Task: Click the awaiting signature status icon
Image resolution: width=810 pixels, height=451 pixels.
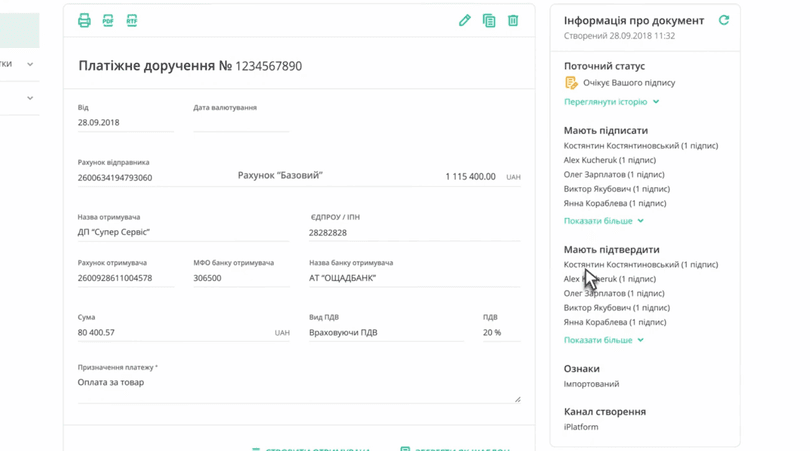Action: pyautogui.click(x=571, y=83)
